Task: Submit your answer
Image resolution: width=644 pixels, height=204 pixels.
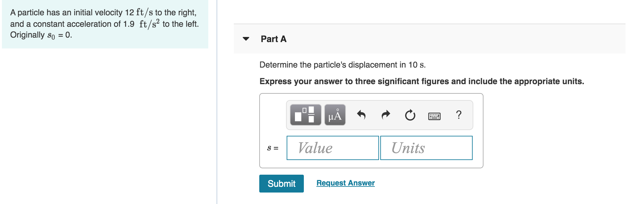Action: pos(281,184)
